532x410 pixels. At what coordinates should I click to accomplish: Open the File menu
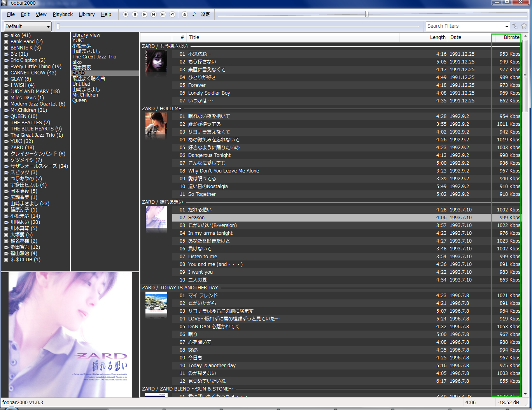click(11, 14)
